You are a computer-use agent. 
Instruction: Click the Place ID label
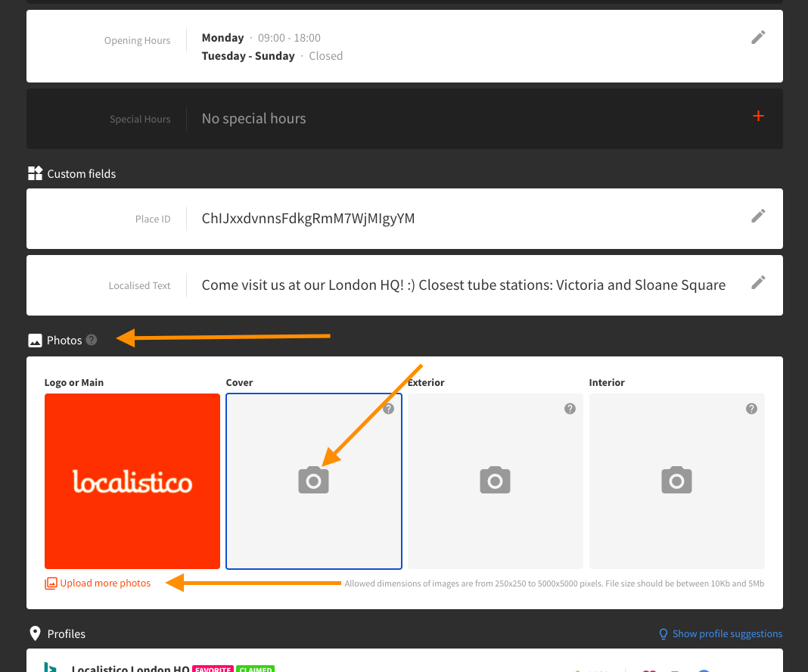[x=153, y=219]
